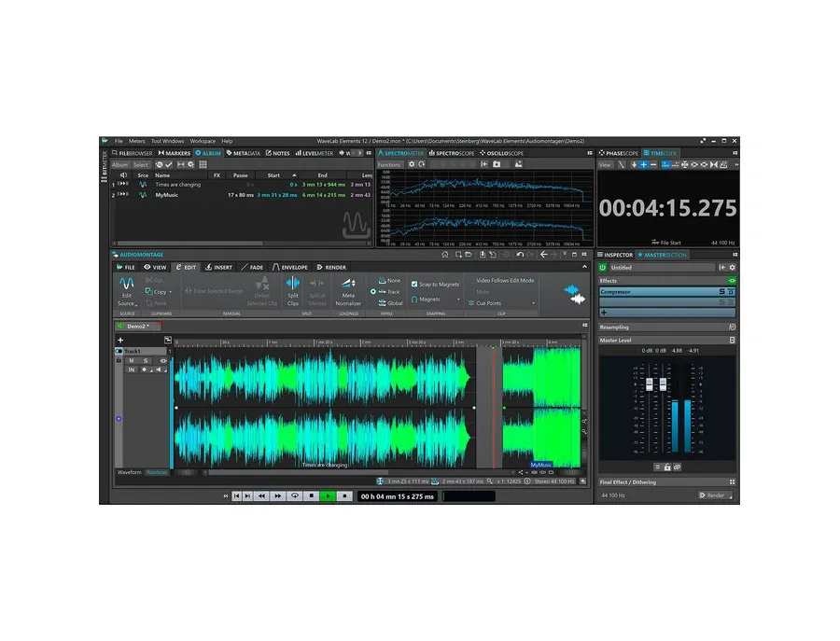The image size is (840, 641).
Task: Click the minus icon in Timecode toolbar
Action: point(653,165)
